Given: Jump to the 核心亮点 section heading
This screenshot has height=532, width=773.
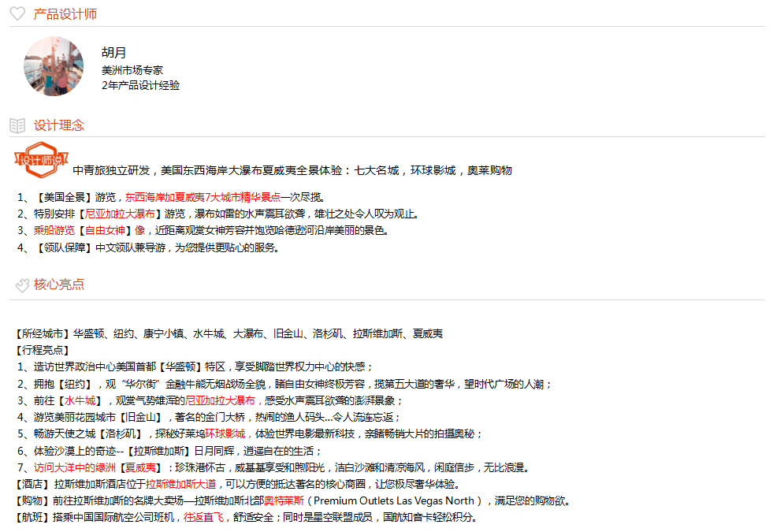Looking at the screenshot, I should click(59, 285).
